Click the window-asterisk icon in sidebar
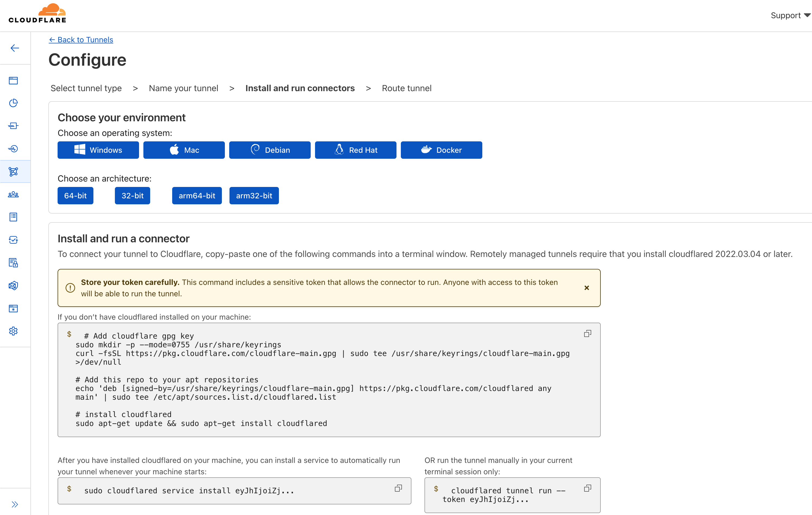 point(14,309)
